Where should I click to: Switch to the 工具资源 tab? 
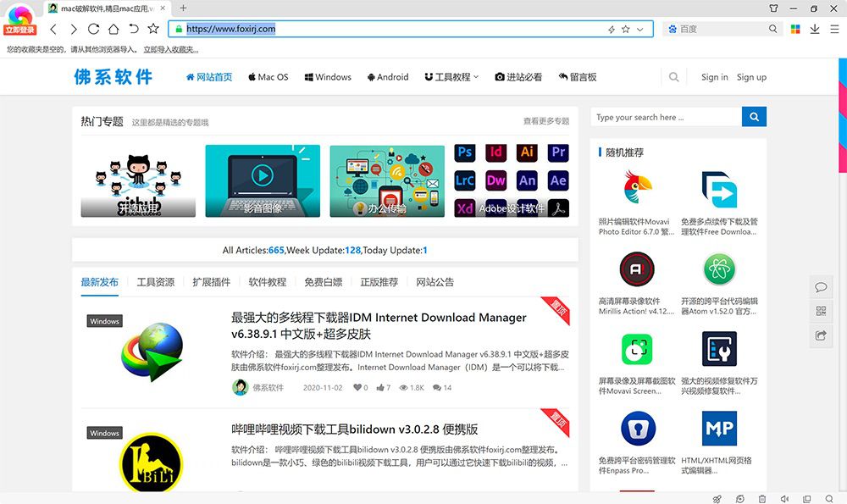tap(156, 282)
